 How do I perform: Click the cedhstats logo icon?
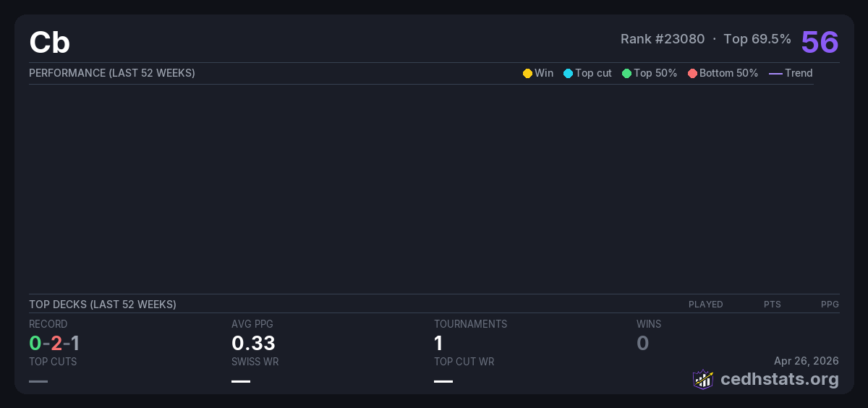703,379
